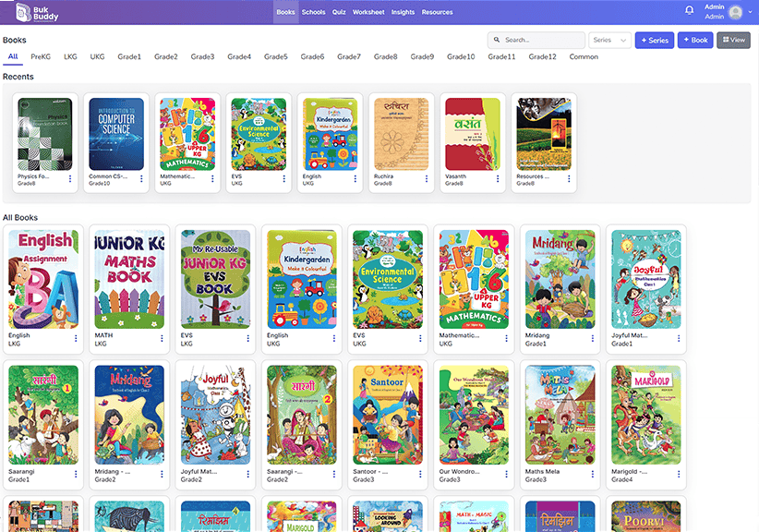Switch to the Common tab

click(x=584, y=56)
